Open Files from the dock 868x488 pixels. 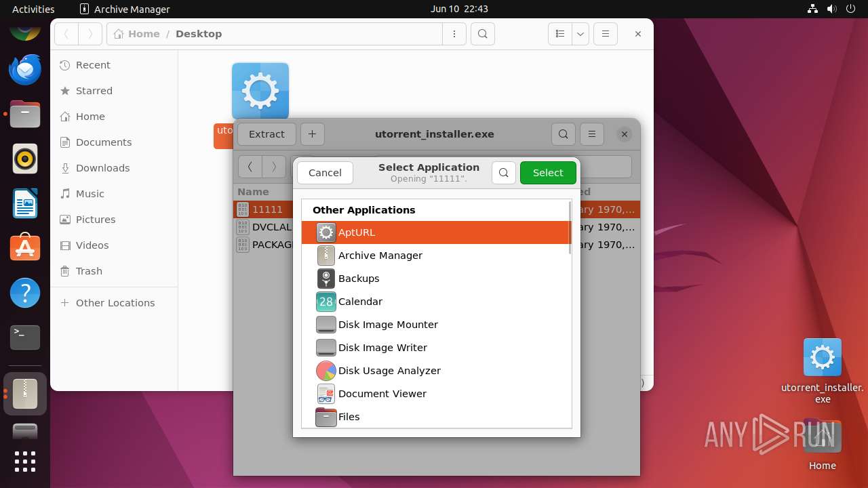coord(25,114)
